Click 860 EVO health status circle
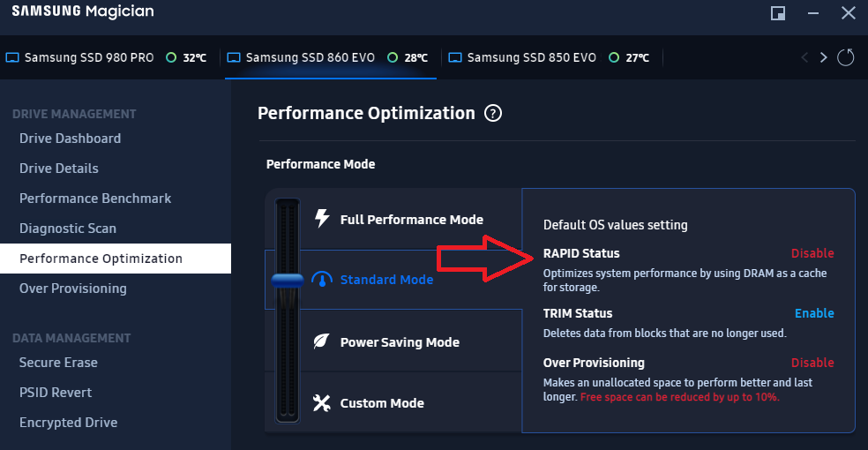 tap(393, 57)
